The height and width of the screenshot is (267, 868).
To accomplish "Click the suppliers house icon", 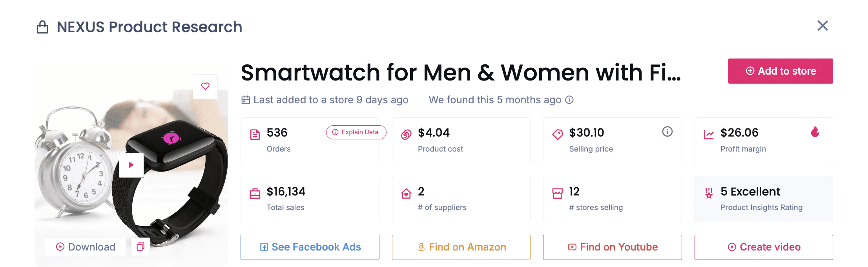I will point(406,194).
